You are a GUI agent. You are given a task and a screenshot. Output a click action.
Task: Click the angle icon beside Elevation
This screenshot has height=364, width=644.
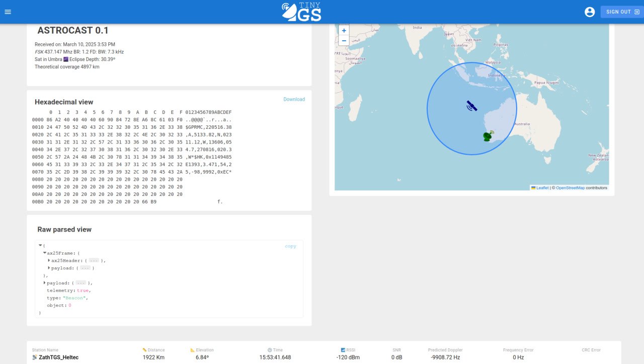(x=193, y=350)
